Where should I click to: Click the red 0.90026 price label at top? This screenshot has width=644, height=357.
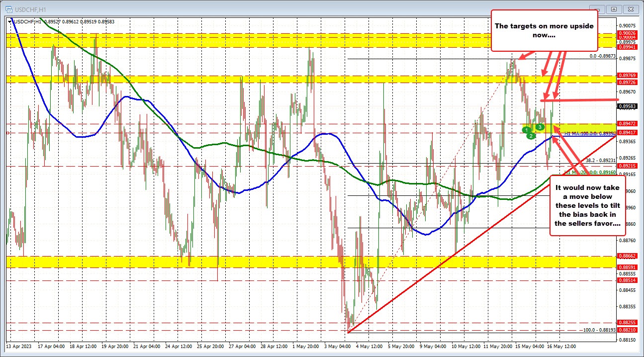tap(626, 33)
